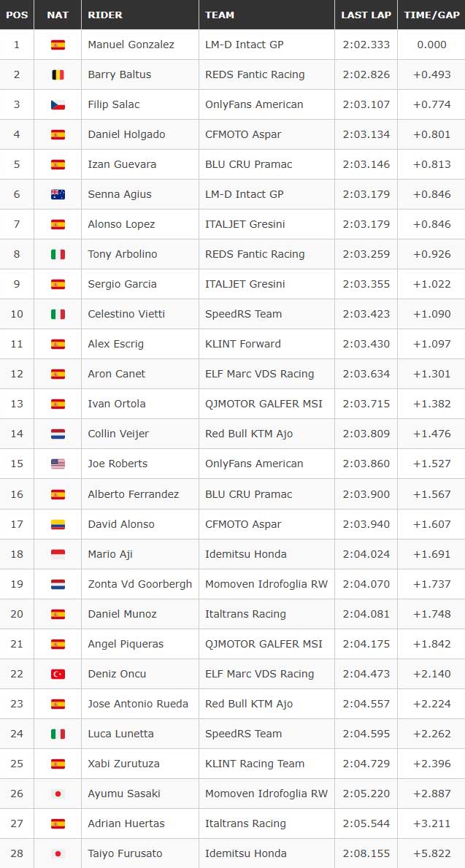
Task: Click the Colombian flag beside David Alonso
Action: click(58, 524)
